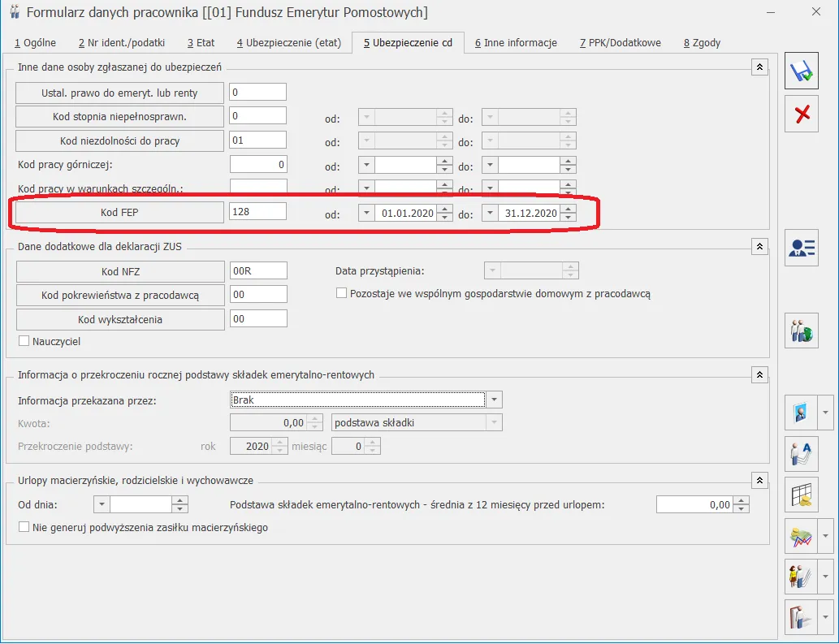Screen dimensions: 839x644
Task: Open the money with chart icon
Action: tap(801, 536)
